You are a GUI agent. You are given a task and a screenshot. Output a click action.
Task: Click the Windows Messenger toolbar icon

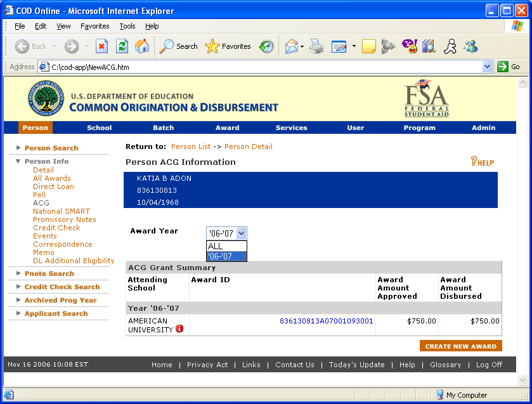coord(470,46)
